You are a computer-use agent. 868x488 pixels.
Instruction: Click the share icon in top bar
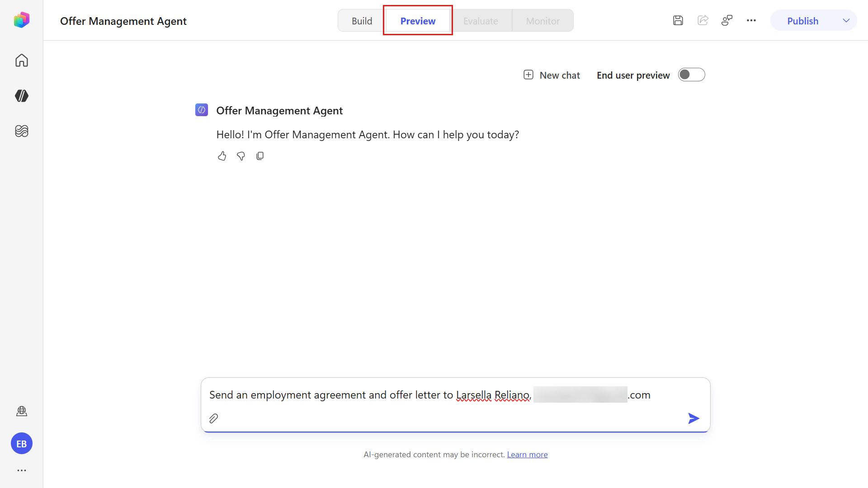pos(703,20)
